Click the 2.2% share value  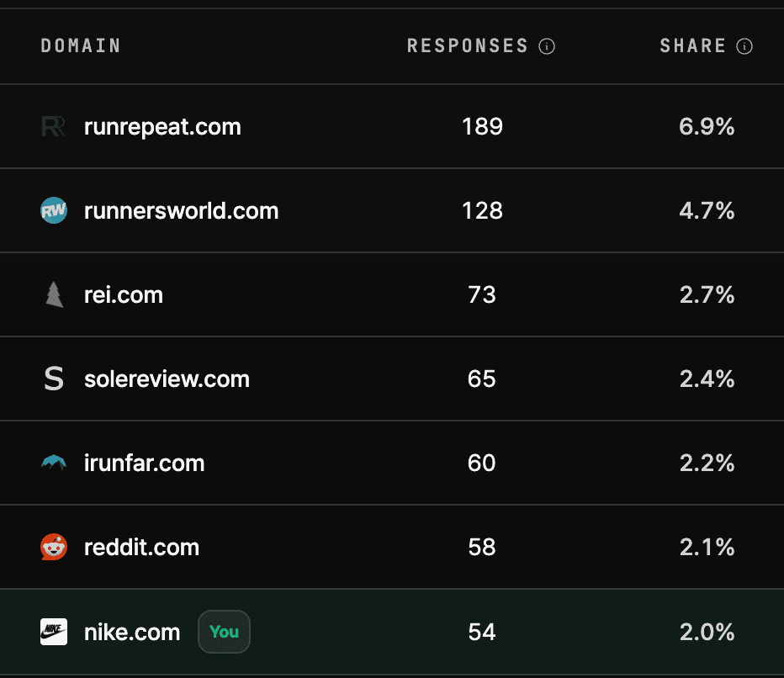point(707,463)
